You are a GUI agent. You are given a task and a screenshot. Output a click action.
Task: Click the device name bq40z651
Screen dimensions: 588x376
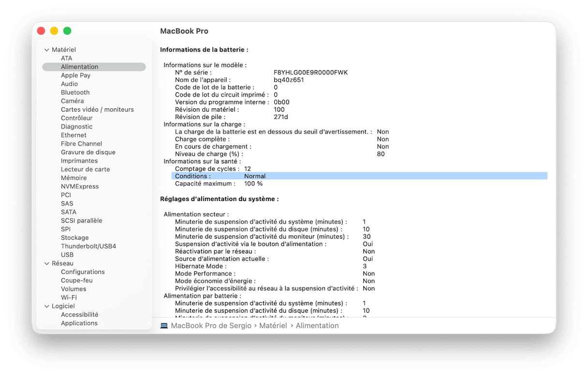(x=289, y=80)
